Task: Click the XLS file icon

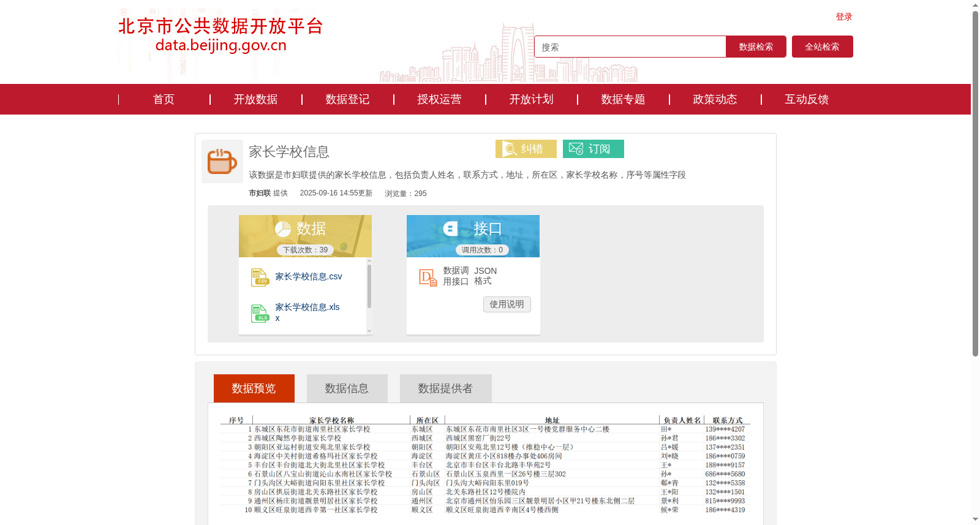Action: [260, 314]
